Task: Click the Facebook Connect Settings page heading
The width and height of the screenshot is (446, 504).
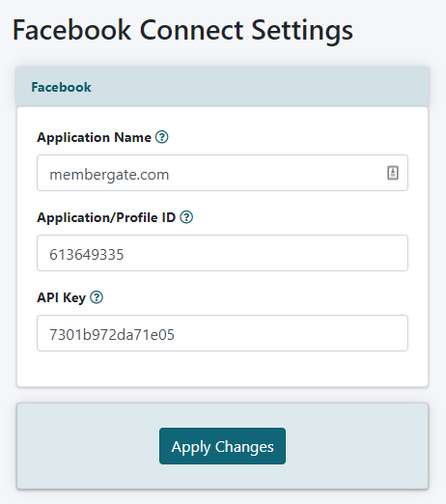Action: tap(182, 30)
